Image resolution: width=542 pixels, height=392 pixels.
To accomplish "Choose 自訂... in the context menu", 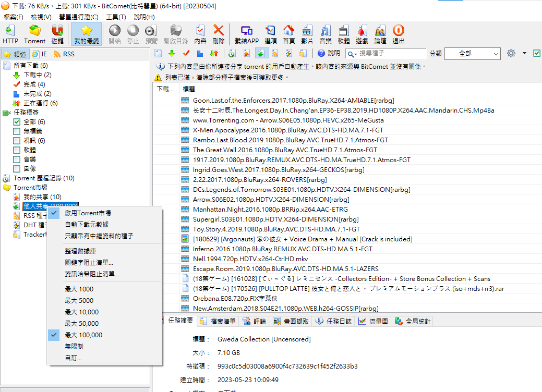I will click(x=104, y=358).
